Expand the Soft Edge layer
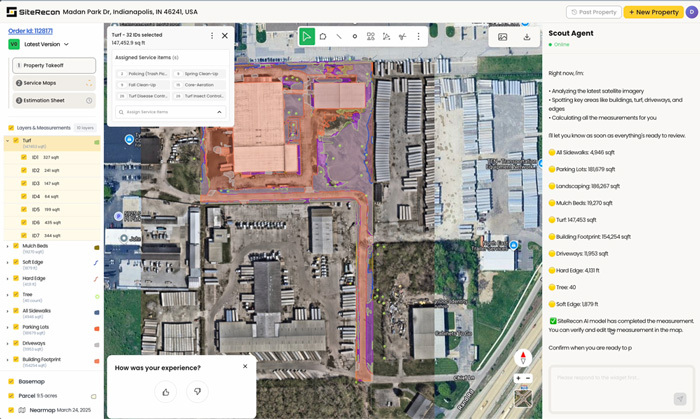The height and width of the screenshot is (419, 700). pos(8,263)
